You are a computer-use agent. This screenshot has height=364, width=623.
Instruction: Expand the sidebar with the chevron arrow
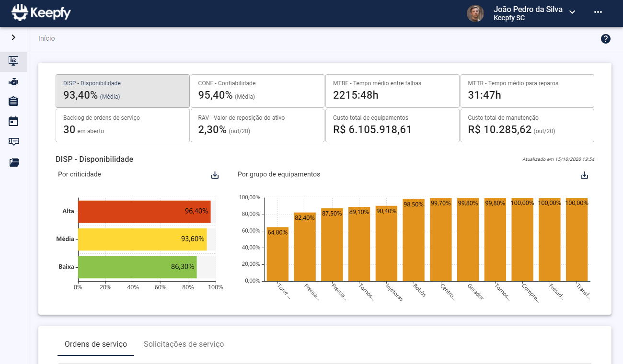point(13,37)
